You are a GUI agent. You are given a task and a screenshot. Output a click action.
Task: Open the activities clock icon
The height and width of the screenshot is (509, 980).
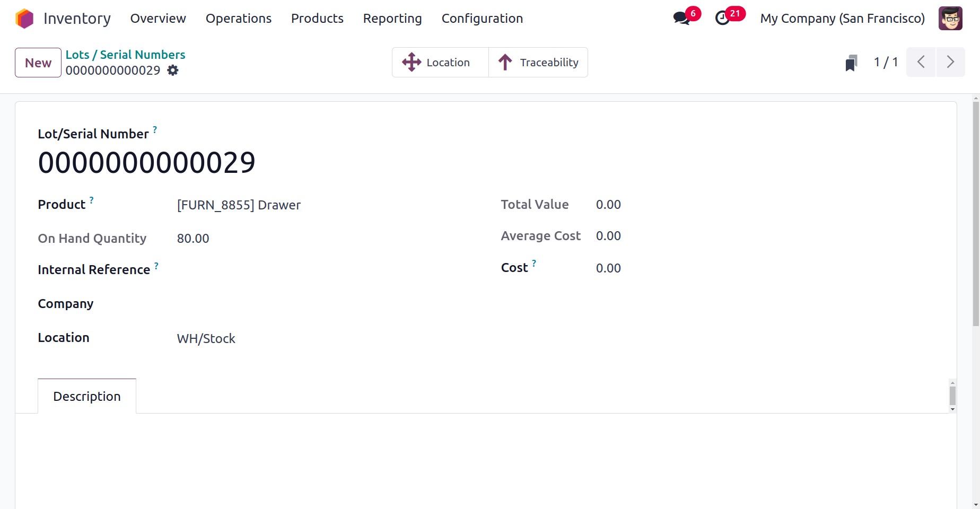tap(722, 19)
